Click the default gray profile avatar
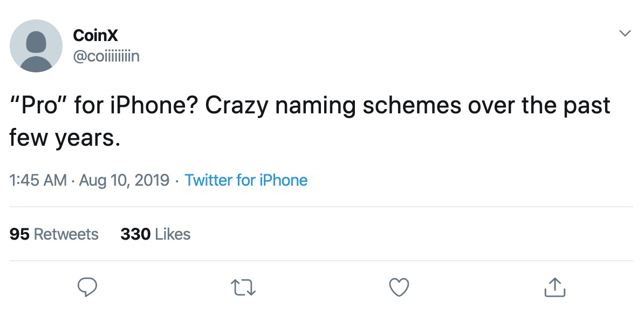The image size is (644, 312). 36,46
